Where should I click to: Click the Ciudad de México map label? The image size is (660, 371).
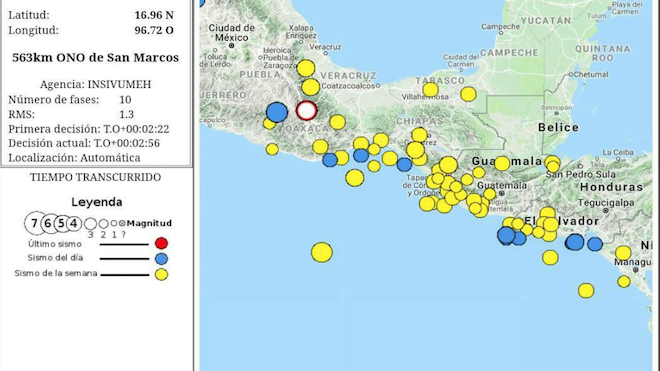click(232, 33)
